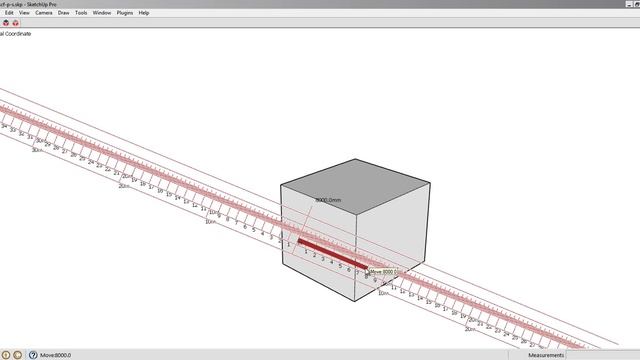Open the Edit menu
This screenshot has width=640, height=360.
tap(9, 13)
